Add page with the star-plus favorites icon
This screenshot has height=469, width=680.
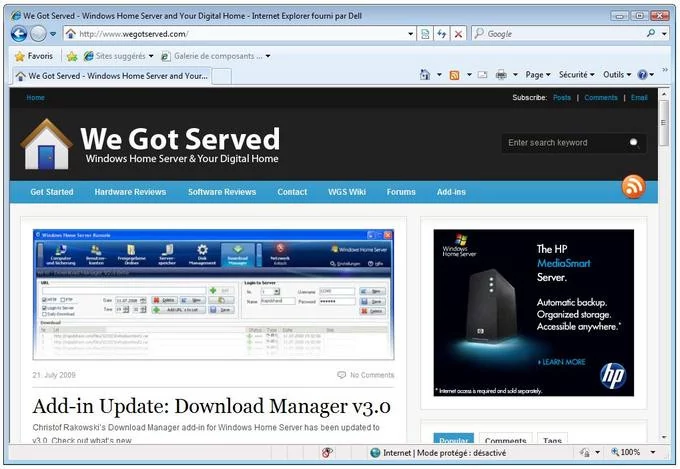pyautogui.click(x=72, y=56)
